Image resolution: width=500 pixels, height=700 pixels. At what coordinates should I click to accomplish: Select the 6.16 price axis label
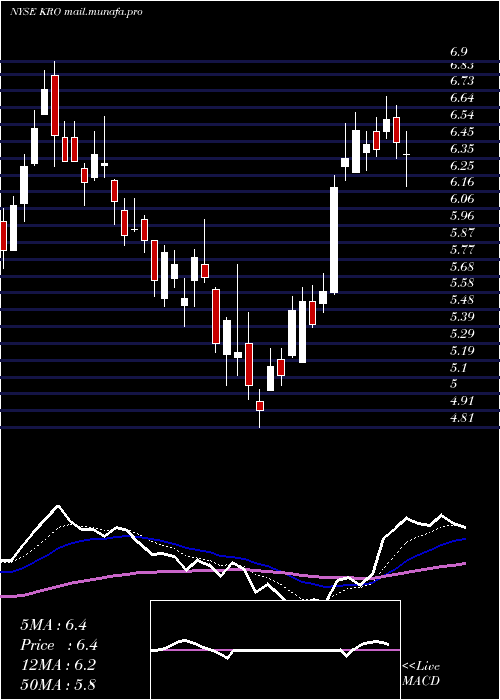(x=462, y=182)
